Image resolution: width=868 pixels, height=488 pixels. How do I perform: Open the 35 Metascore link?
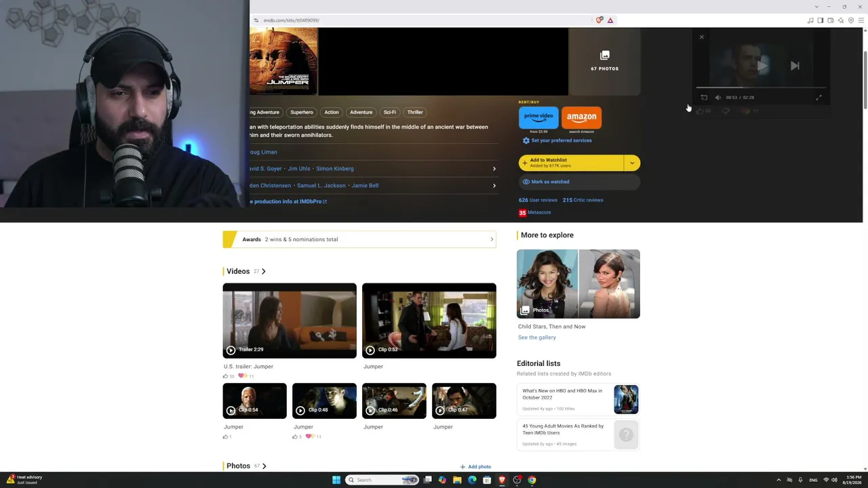point(535,213)
